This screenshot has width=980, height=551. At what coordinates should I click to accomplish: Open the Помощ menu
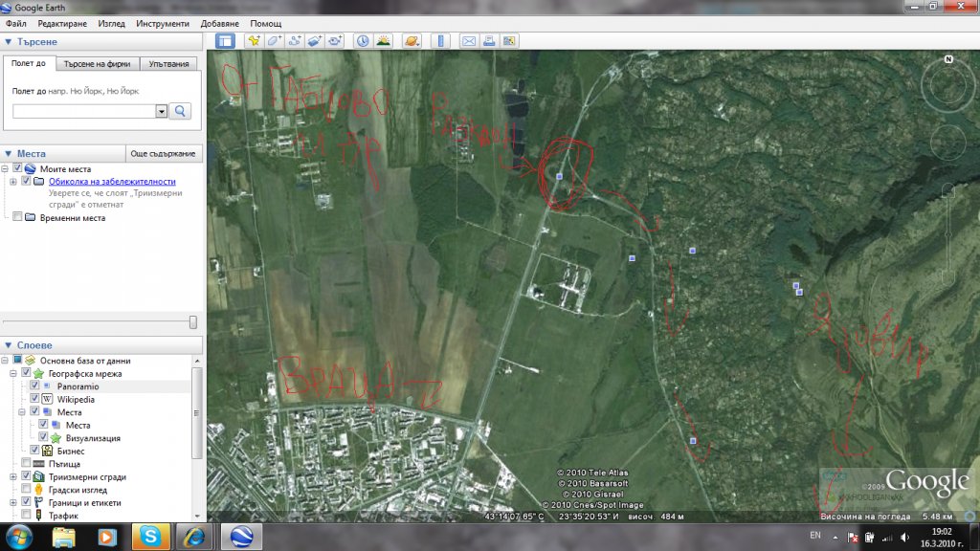click(x=266, y=24)
